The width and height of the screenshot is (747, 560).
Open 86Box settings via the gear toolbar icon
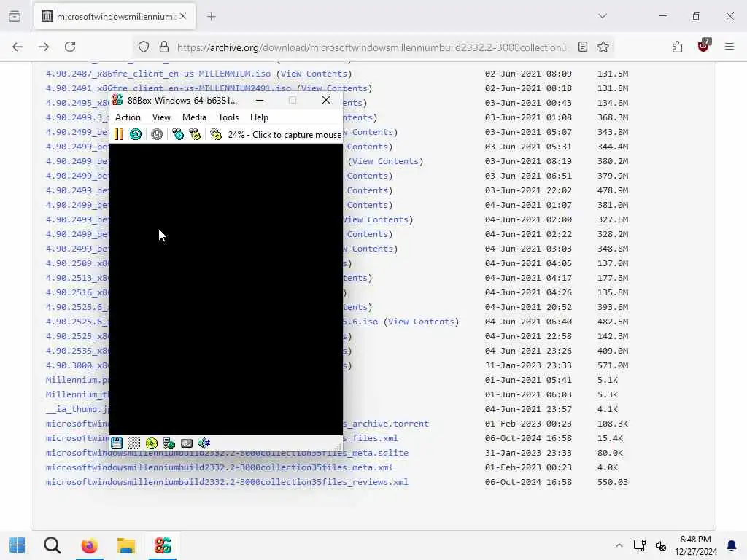click(x=216, y=134)
